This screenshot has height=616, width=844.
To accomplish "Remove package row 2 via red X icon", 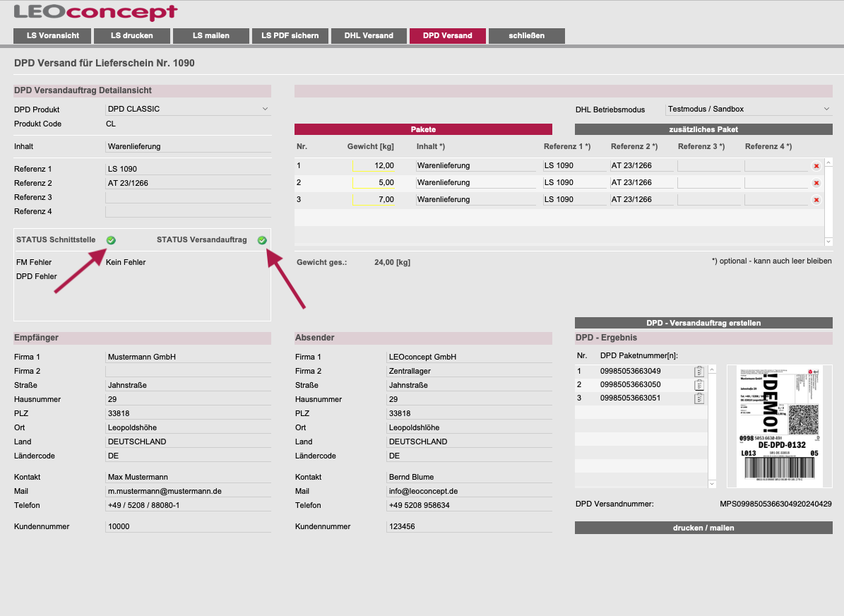I will (x=816, y=183).
